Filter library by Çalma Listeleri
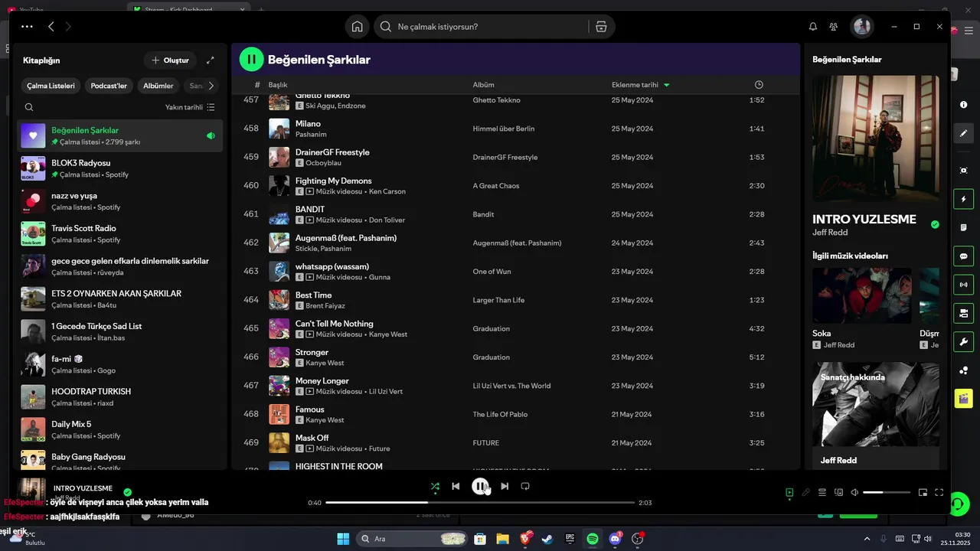 click(x=51, y=86)
